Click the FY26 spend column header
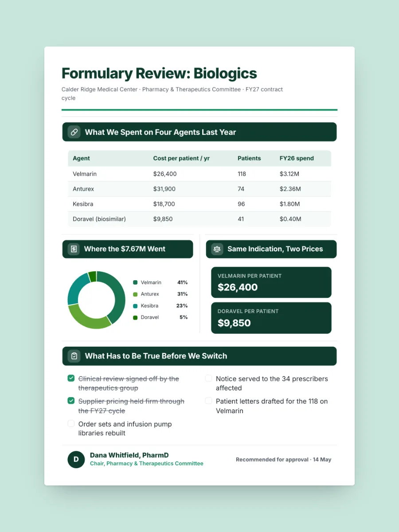Viewport: 399px width, 532px height. tap(297, 158)
